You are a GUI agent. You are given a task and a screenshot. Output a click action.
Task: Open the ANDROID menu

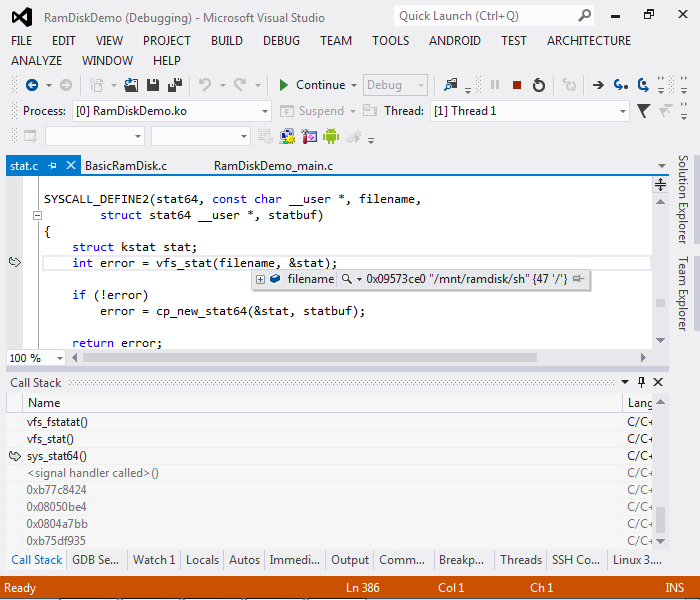coord(455,41)
